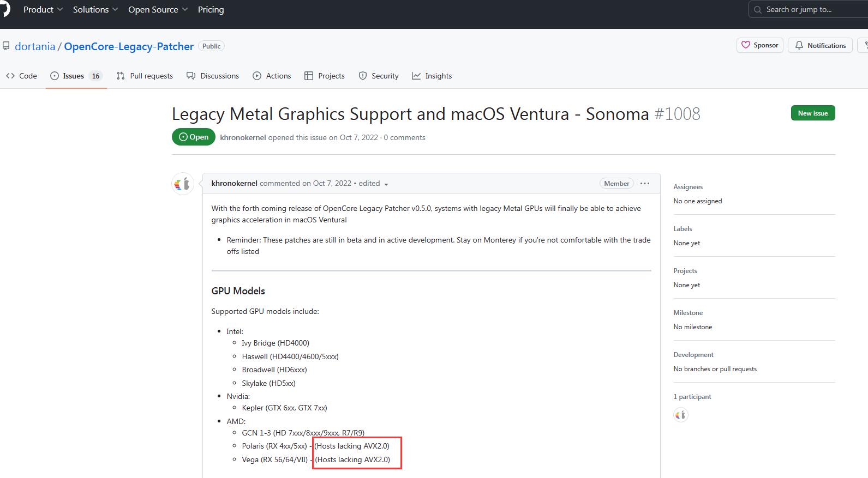This screenshot has width=868, height=478.
Task: Click the Member badge on the comment
Action: (x=616, y=184)
